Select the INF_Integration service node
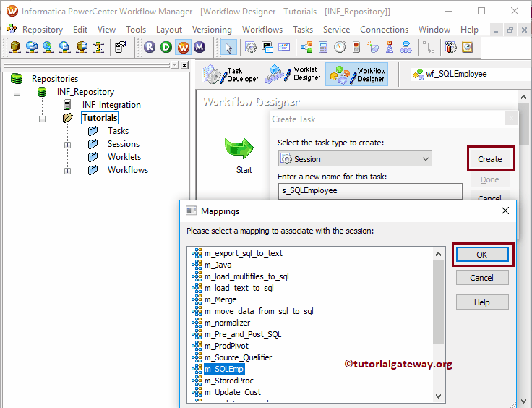532x408 pixels. coord(111,105)
